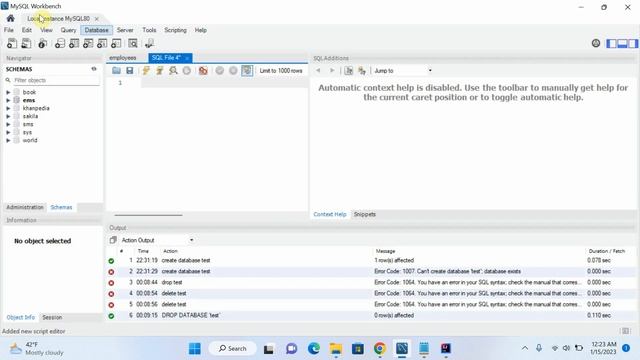Click the automatic help toggle icon
Viewport: 640px width, 360px height.
[362, 71]
